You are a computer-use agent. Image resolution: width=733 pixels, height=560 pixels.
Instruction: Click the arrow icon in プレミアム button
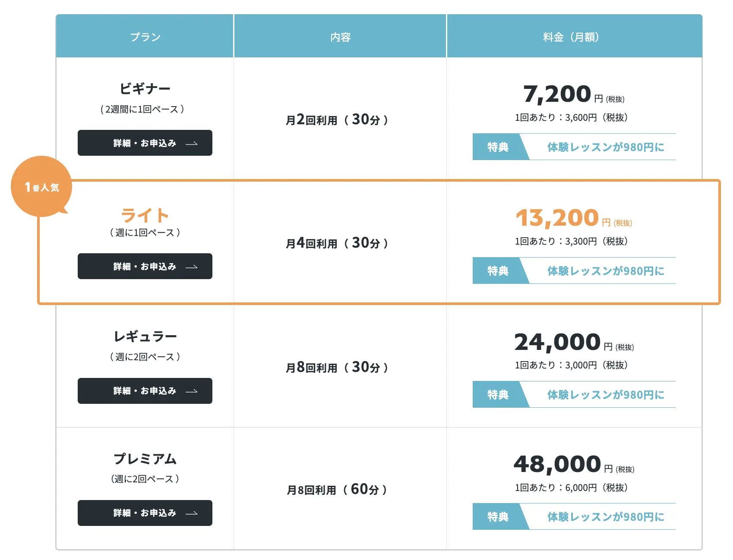click(x=192, y=513)
